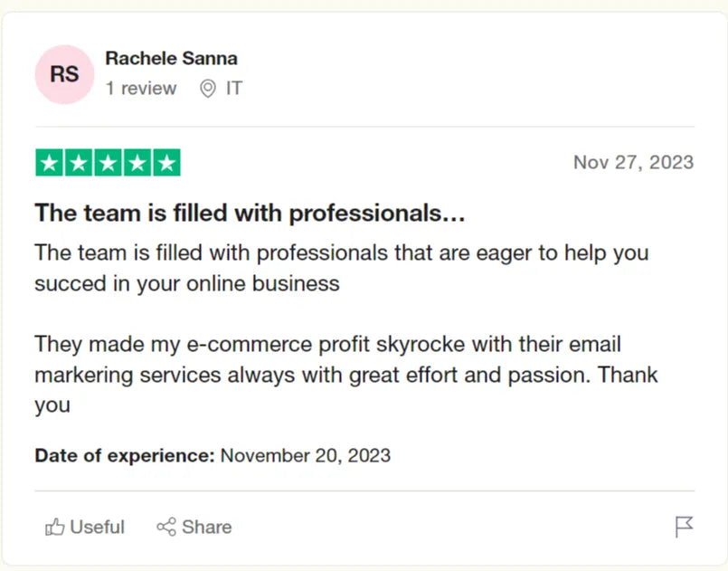Click the thumbs-up Useful icon
This screenshot has width=728, height=571.
(x=54, y=527)
